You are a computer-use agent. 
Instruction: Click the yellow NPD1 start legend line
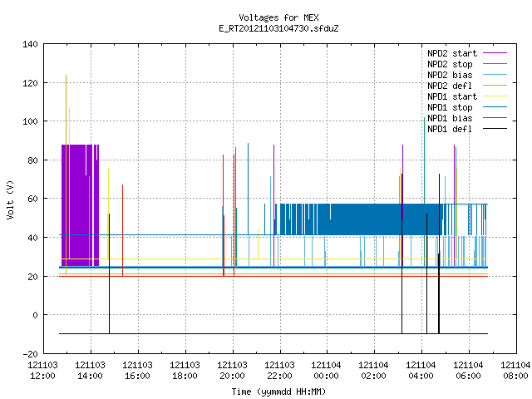495,96
